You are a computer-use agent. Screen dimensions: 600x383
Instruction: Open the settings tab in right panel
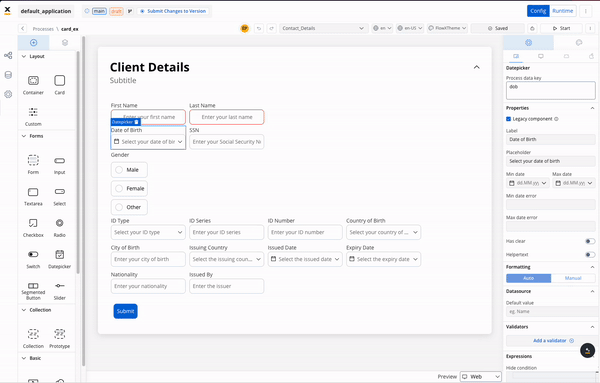coord(528,42)
